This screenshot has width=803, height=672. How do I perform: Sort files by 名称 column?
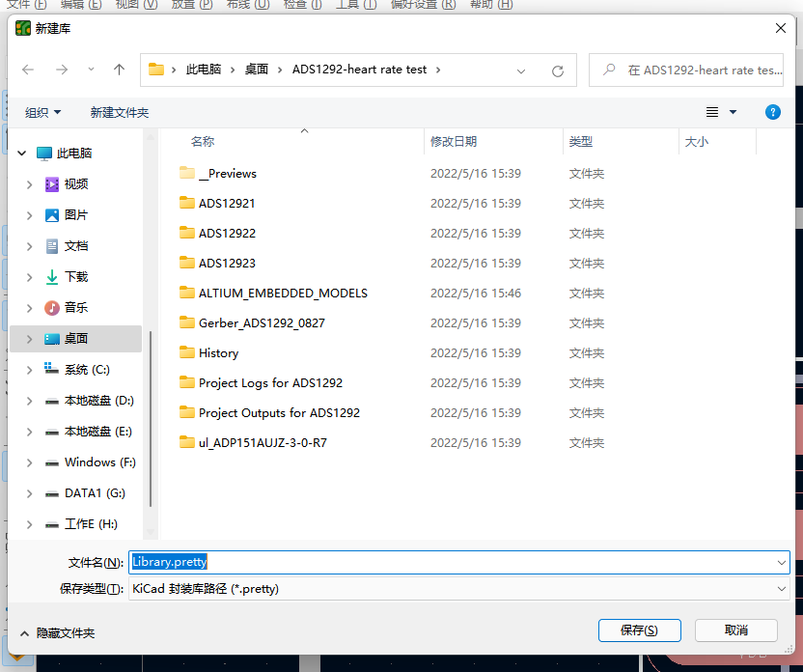(x=203, y=141)
